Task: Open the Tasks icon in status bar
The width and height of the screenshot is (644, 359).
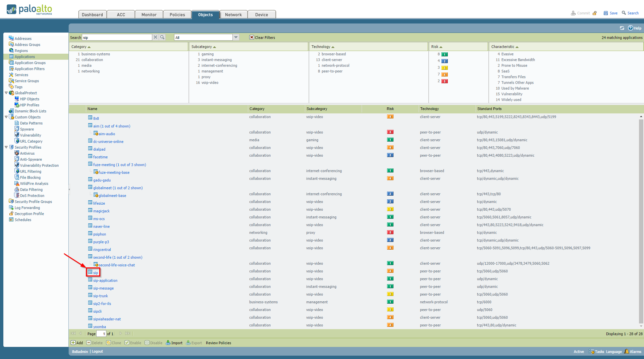Action: click(x=592, y=352)
